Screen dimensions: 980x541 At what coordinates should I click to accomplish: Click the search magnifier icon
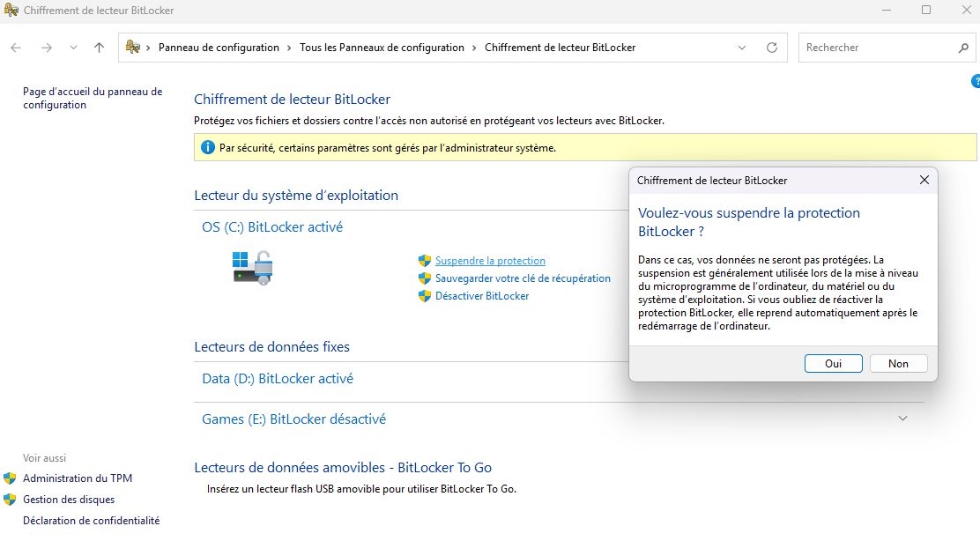963,48
